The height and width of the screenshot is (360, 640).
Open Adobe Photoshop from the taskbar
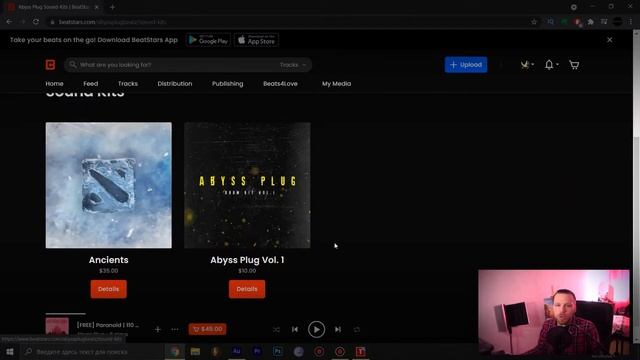(x=278, y=351)
